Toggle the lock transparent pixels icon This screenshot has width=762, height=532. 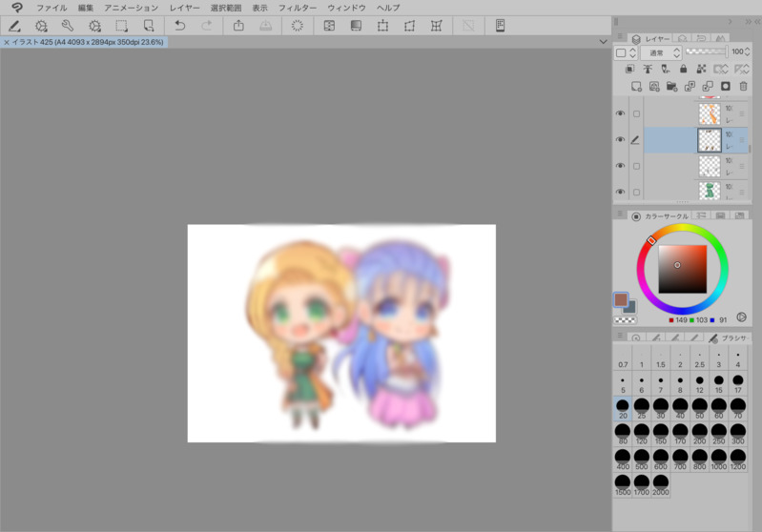(701, 69)
